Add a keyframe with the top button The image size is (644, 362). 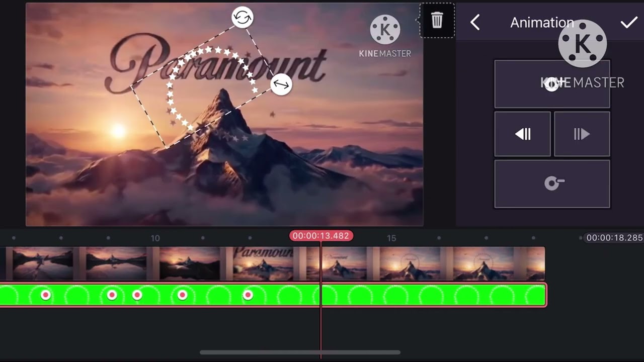552,84
